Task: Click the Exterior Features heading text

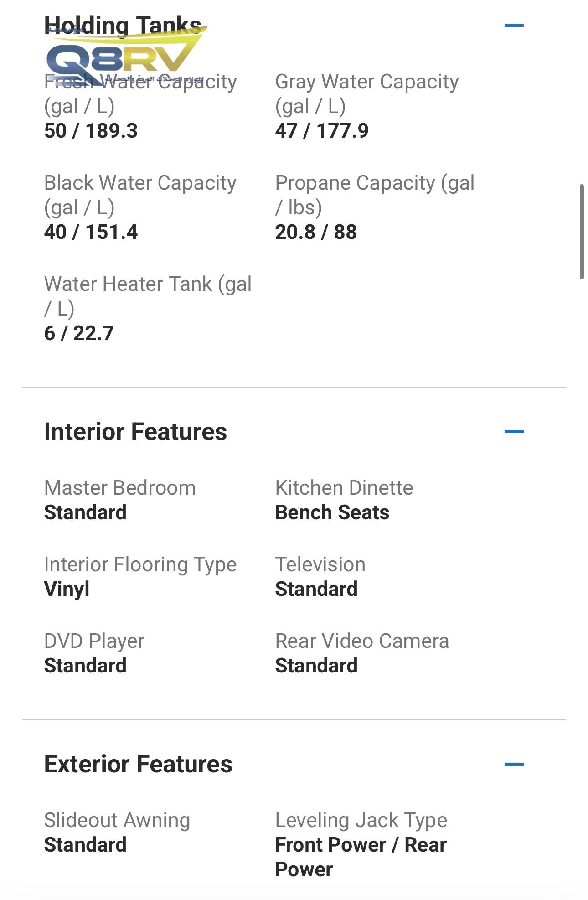Action: pos(138,764)
